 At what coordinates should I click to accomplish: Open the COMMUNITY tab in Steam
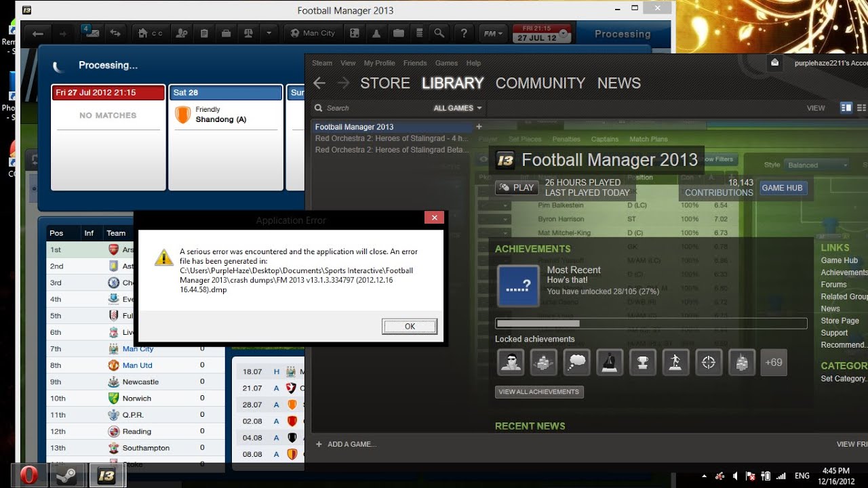(x=540, y=83)
